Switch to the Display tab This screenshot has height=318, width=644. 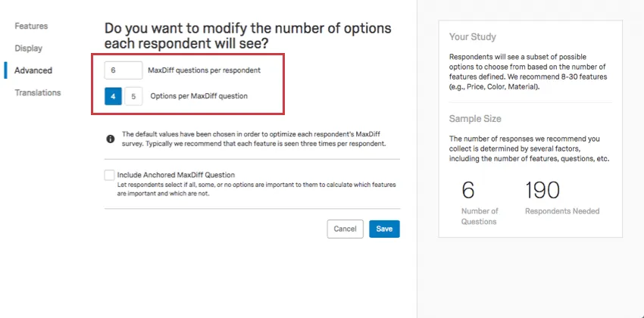point(29,48)
